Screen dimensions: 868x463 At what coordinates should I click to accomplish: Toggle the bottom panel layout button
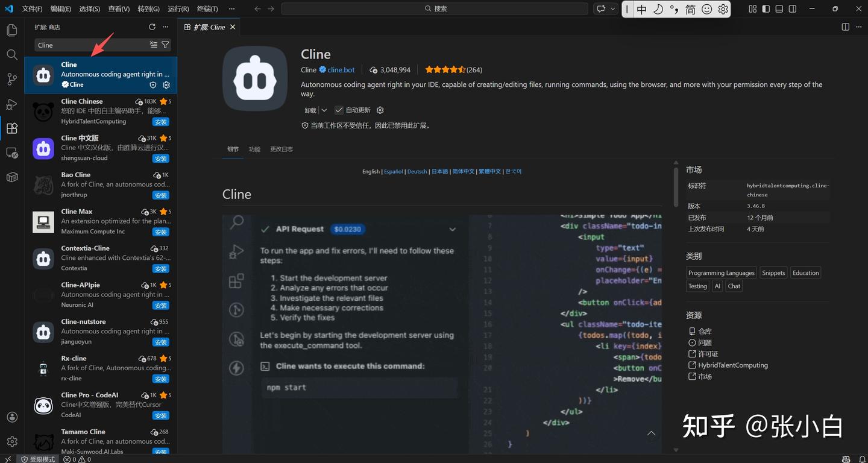click(779, 9)
